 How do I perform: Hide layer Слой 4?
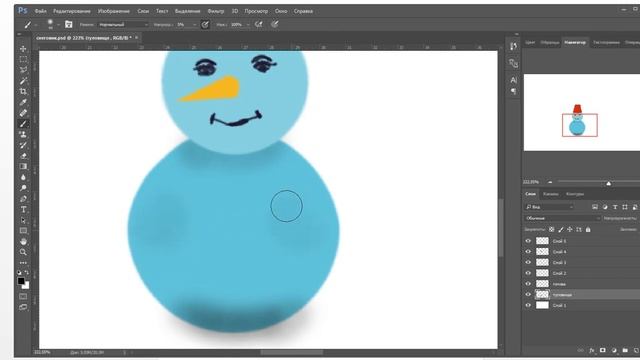coord(528,252)
